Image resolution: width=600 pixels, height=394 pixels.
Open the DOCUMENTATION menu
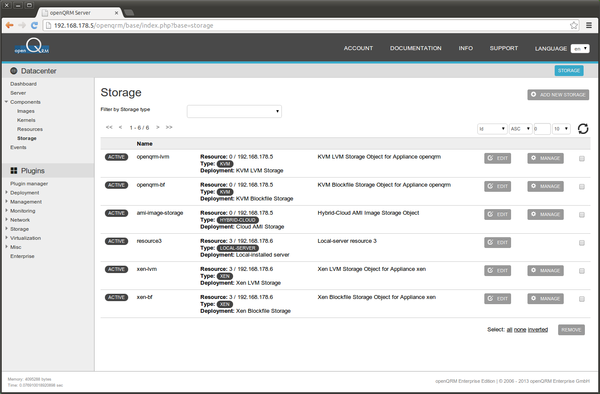[x=416, y=48]
